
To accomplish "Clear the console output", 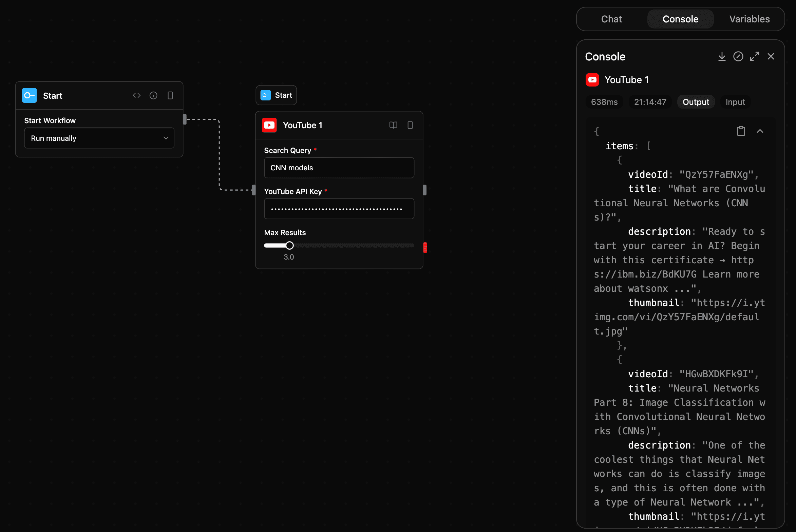I will (x=738, y=56).
